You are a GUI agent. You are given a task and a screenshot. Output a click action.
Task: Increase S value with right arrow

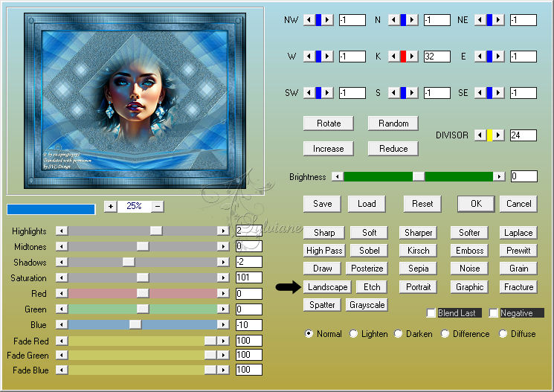point(412,93)
